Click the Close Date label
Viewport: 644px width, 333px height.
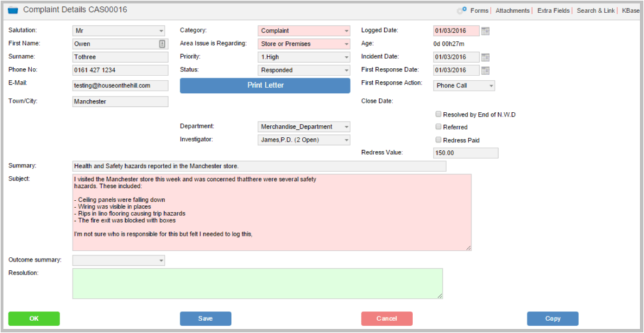pos(377,101)
